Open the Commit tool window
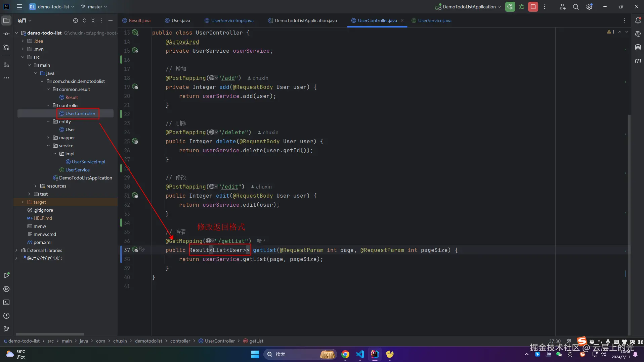 point(6,34)
